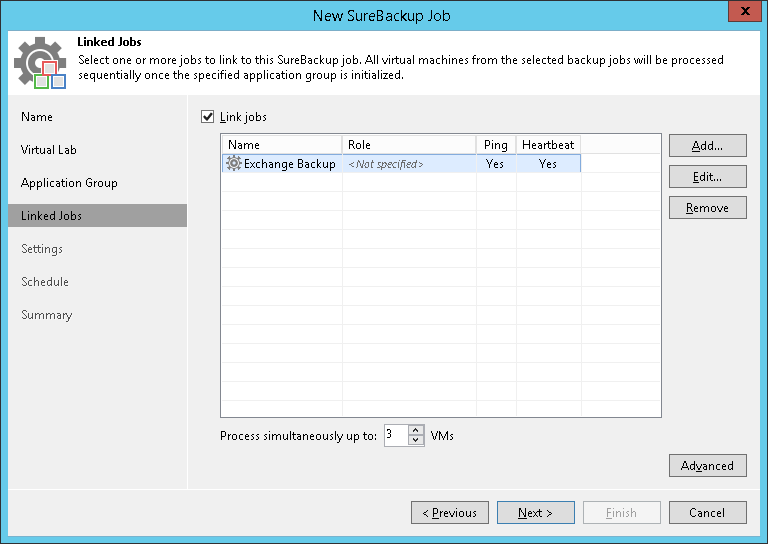Click the simultaneous VMs number field
This screenshot has height=544, width=768.
395,436
